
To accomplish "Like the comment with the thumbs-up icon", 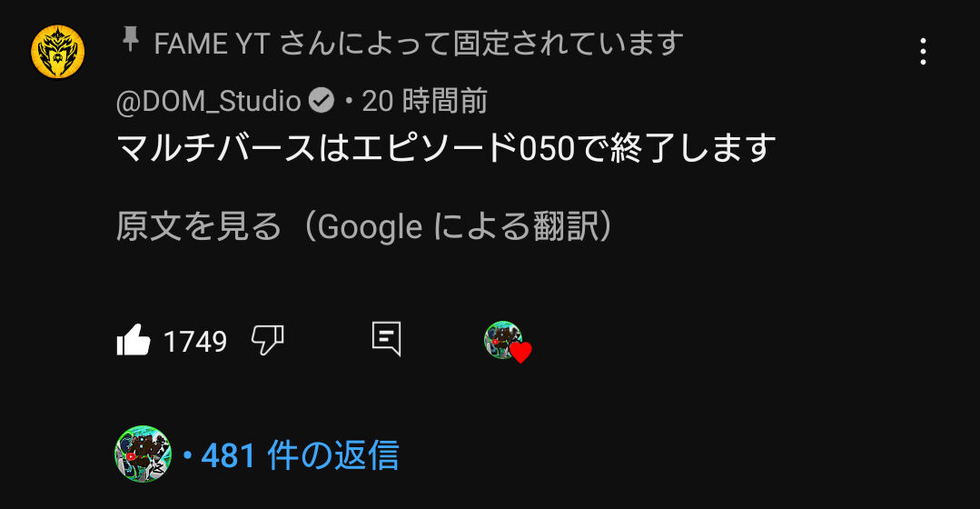I will pos(134,341).
